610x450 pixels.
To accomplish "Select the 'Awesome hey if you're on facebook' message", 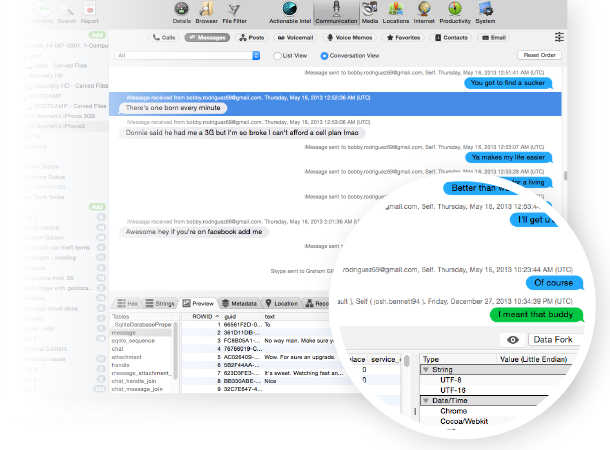I will tap(194, 232).
